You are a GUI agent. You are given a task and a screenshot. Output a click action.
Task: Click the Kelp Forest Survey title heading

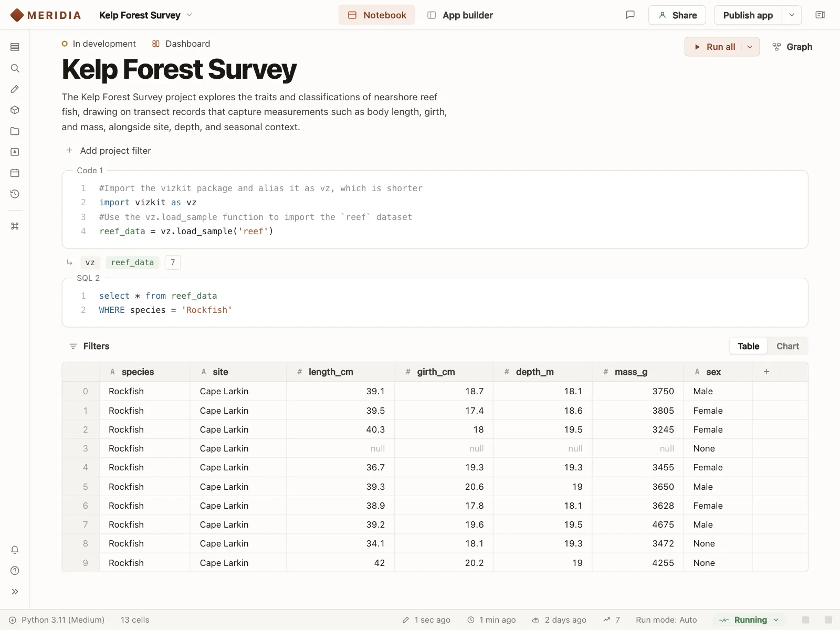pyautogui.click(x=179, y=69)
